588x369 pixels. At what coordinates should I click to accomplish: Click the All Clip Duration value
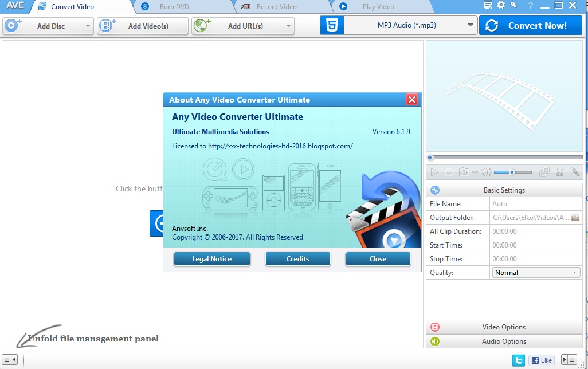pos(536,231)
